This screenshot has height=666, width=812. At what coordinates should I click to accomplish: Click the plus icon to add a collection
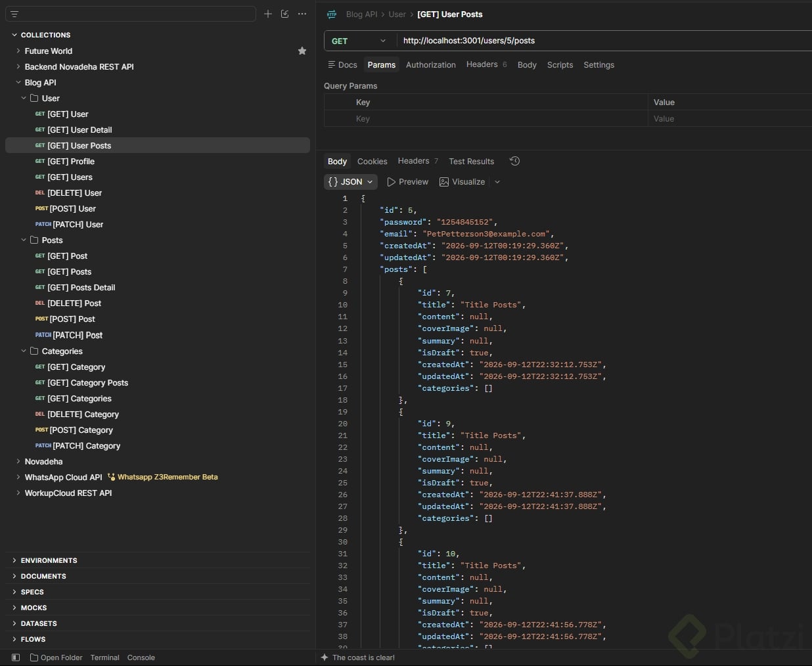[268, 14]
